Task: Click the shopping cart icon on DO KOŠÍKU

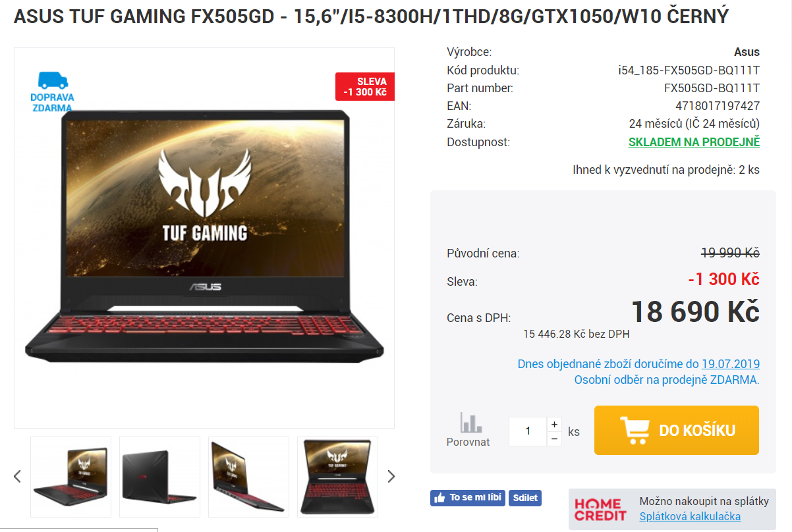Action: 635,431
